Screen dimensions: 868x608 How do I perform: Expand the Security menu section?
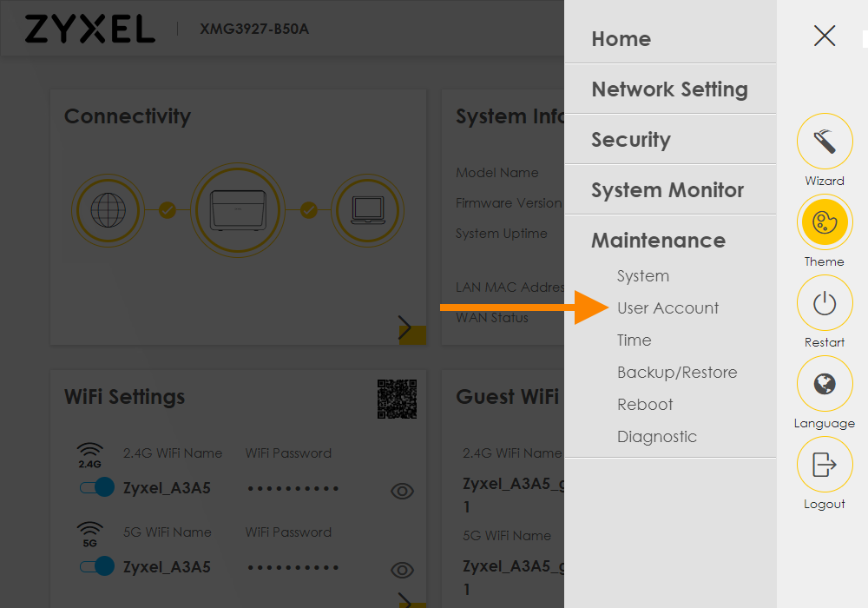(631, 140)
